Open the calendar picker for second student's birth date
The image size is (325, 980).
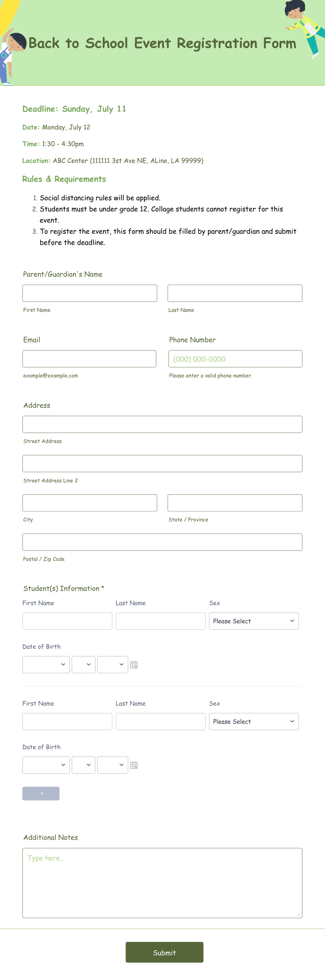point(134,765)
